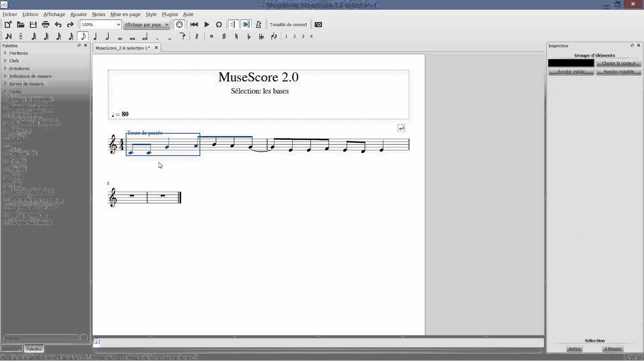Click the camera image capture icon
644x362 pixels.
pyautogui.click(x=318, y=25)
